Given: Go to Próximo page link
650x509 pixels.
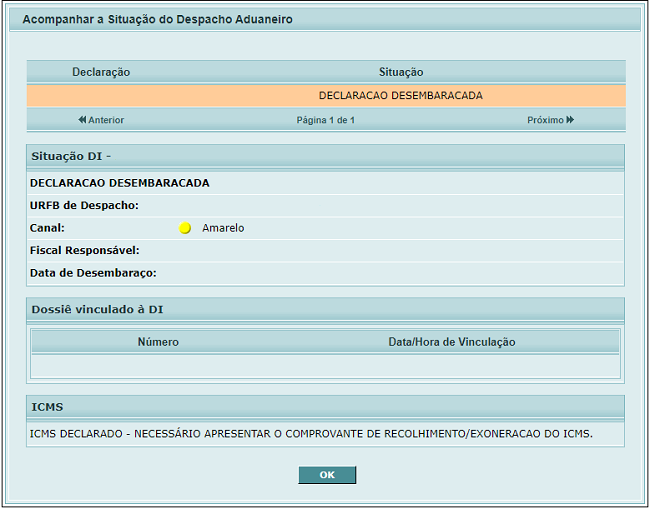Looking at the screenshot, I should tap(551, 120).
